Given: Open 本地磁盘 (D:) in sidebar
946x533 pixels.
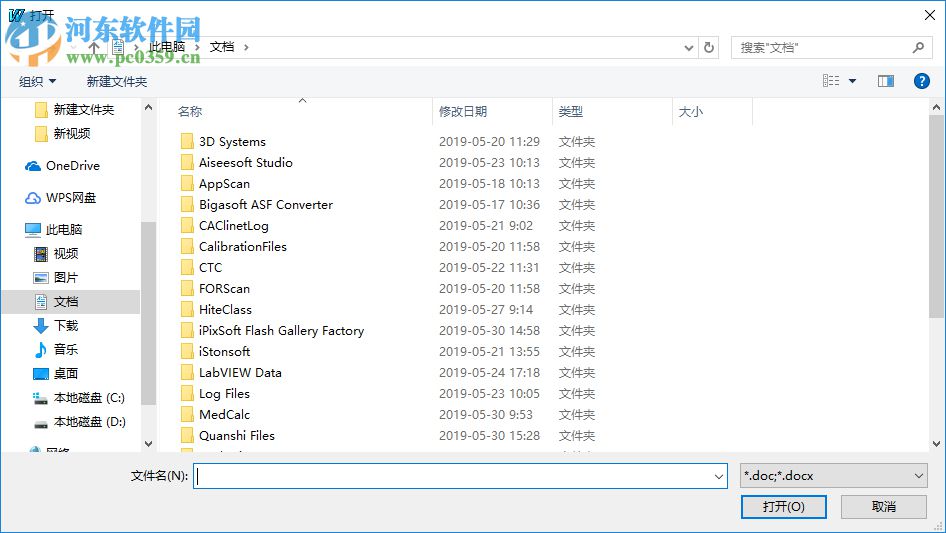Looking at the screenshot, I should (79, 422).
